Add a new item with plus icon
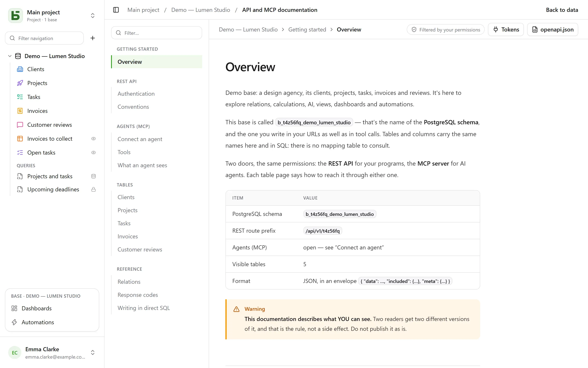588x368 pixels. pos(92,38)
